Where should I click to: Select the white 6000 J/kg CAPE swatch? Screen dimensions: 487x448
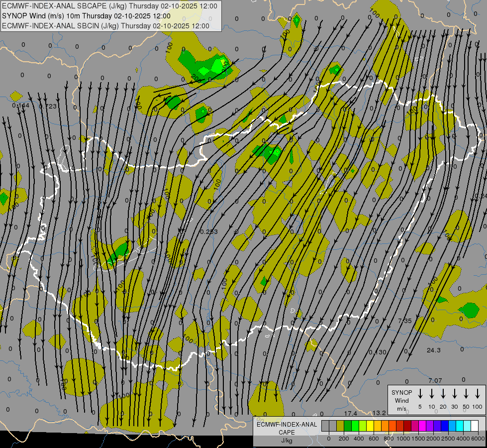(475, 426)
